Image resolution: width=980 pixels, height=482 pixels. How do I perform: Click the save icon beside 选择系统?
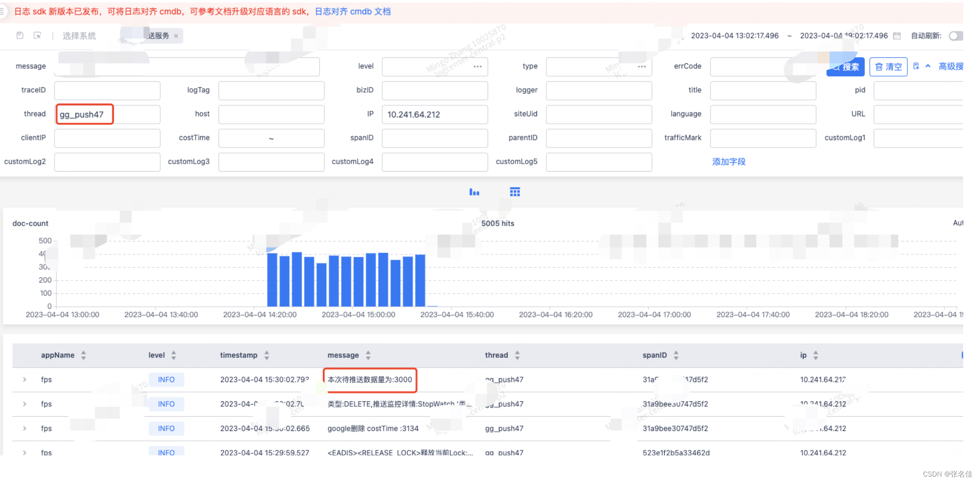click(20, 36)
